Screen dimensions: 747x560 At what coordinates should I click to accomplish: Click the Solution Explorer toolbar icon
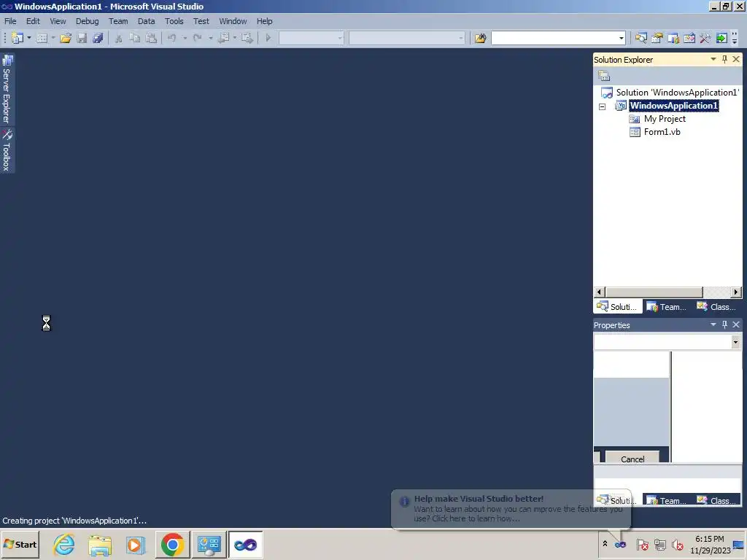click(641, 38)
